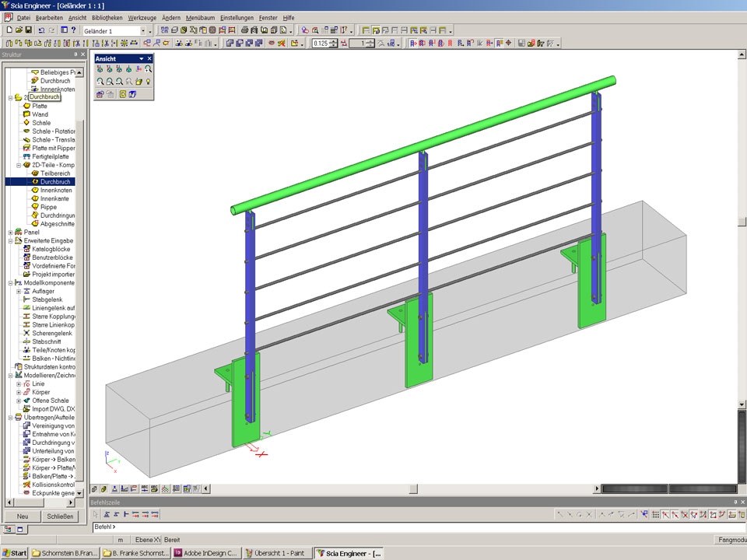
Task: Open the Geländer 1 project dropdown
Action: pos(143,30)
